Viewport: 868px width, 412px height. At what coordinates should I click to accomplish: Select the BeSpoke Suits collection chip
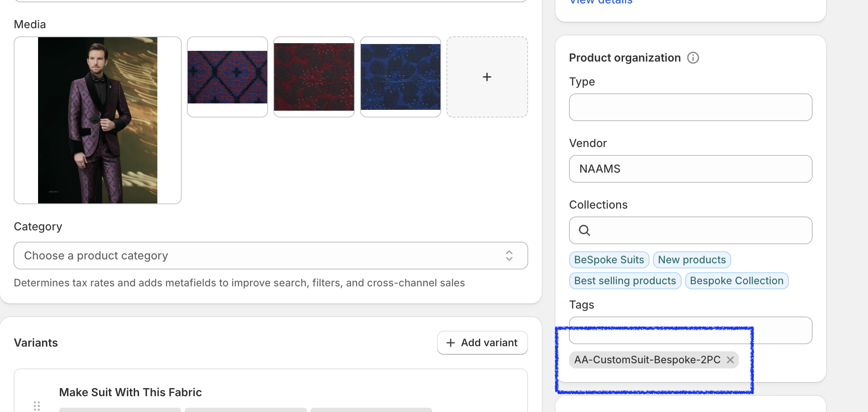[x=609, y=260]
